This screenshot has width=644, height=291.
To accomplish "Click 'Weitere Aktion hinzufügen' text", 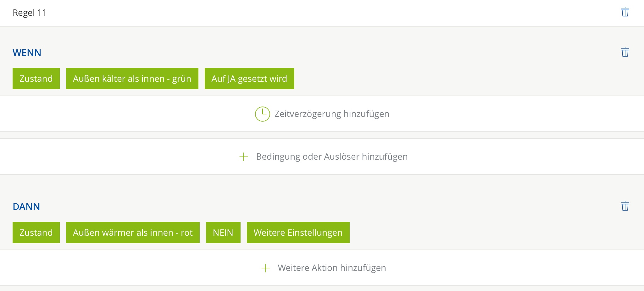I will coord(332,268).
